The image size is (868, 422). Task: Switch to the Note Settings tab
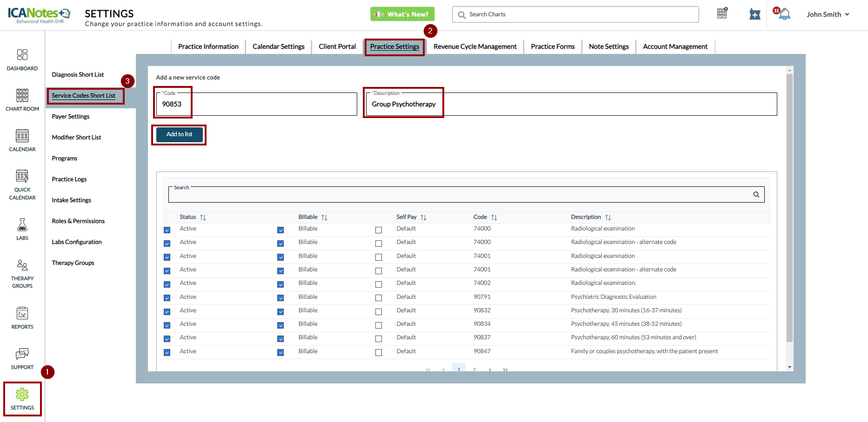608,46
